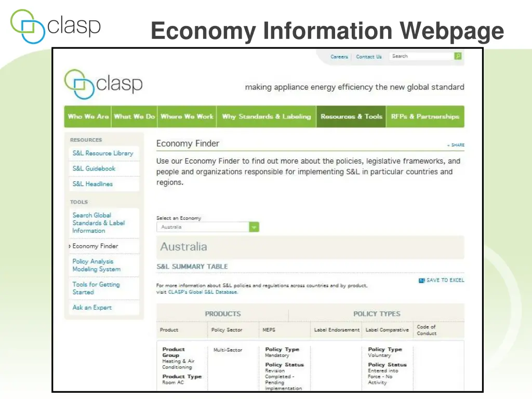Click the Save to Excel icon
The image size is (532, 399).
422,280
